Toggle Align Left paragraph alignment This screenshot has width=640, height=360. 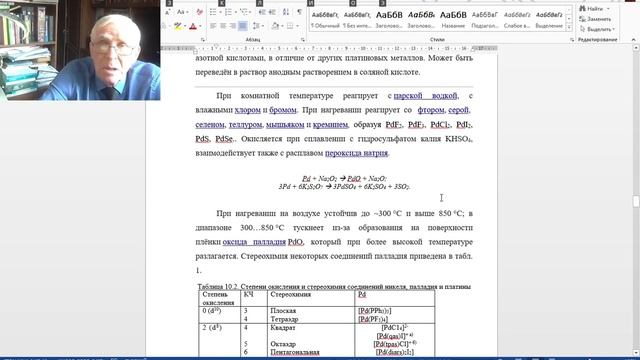(x=213, y=26)
